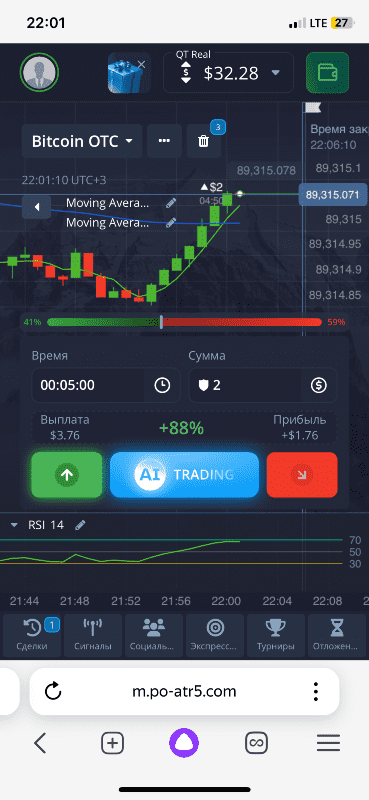
Task: Open a new tab with plus icon
Action: pos(113,743)
